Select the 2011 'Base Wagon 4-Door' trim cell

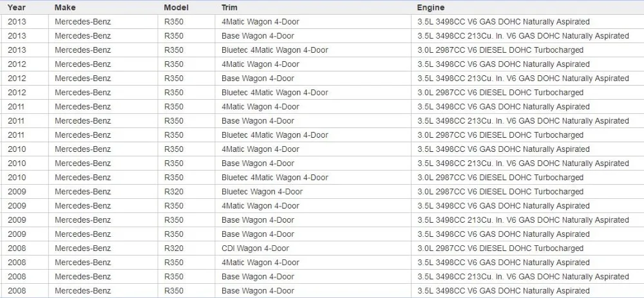click(313, 121)
